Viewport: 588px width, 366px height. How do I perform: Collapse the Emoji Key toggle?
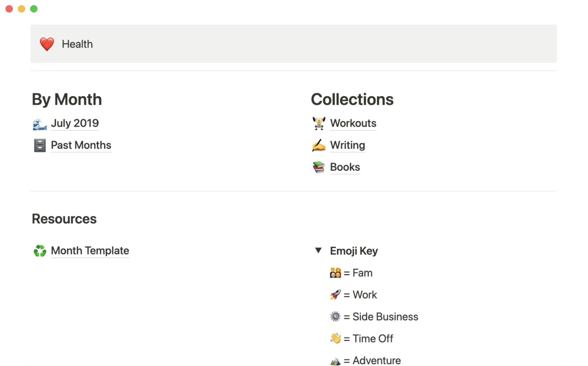pyautogui.click(x=318, y=251)
